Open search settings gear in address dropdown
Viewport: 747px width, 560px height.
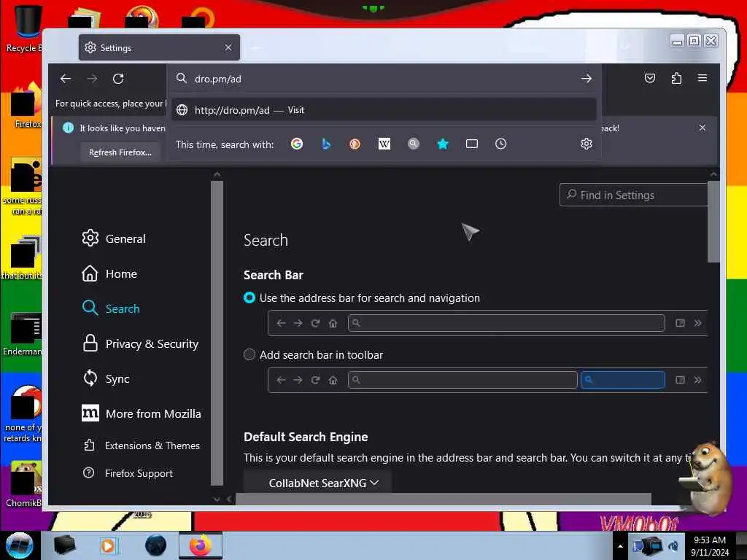[x=586, y=144]
